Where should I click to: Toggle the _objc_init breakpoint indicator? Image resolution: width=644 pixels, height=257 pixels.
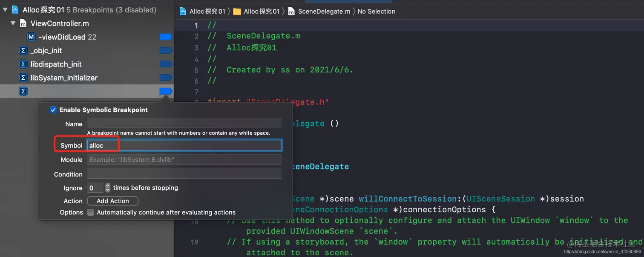(166, 51)
